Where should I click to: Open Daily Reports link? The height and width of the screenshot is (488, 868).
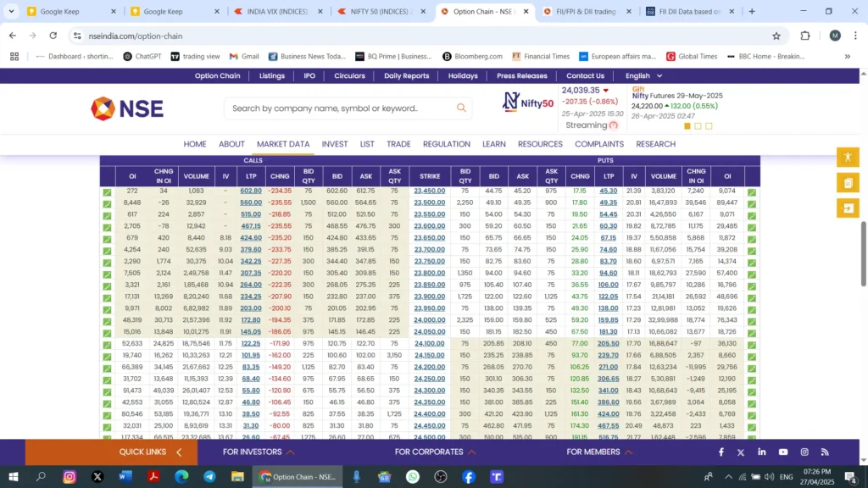(x=406, y=75)
